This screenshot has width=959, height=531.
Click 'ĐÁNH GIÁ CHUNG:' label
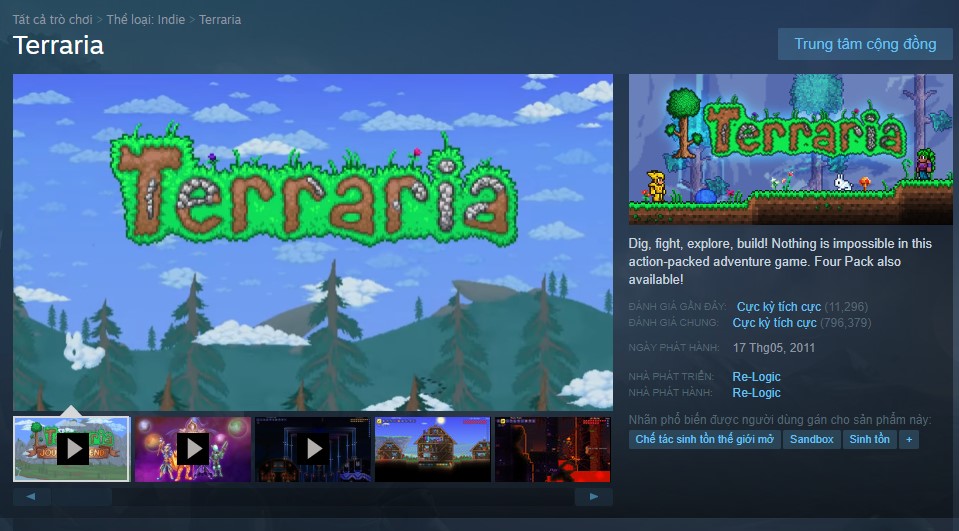pos(673,322)
